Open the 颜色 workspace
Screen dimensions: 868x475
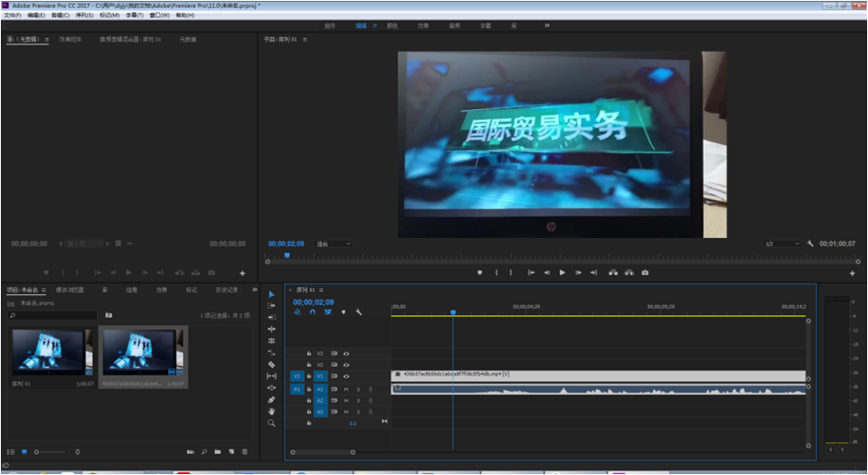(392, 25)
